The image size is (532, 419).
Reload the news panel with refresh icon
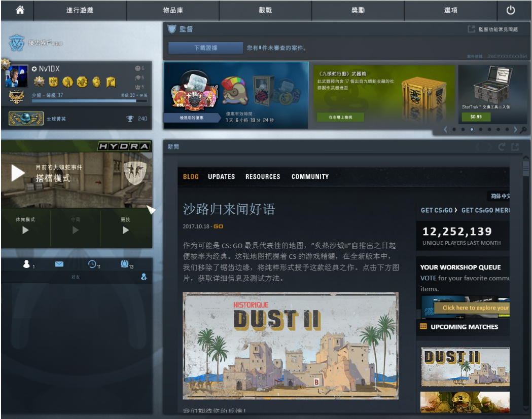502,147
